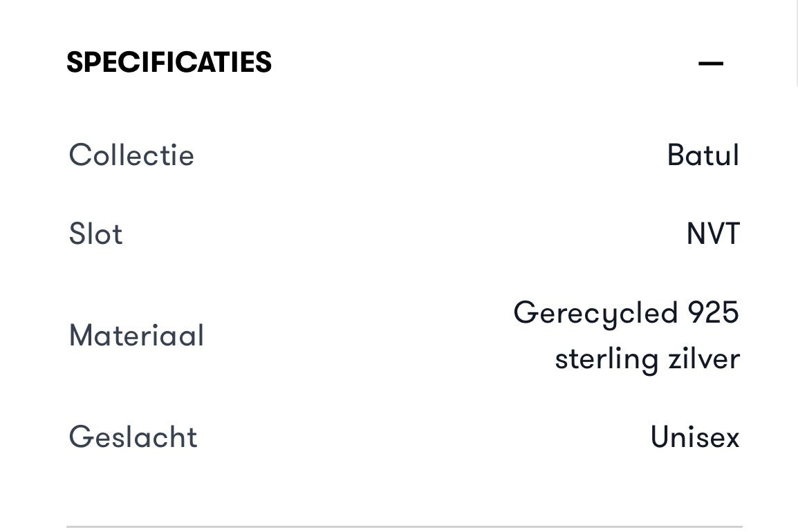Click the blank space between Slot and NVT
Image resolution: width=798 pixels, height=532 pixels.
[x=401, y=234]
